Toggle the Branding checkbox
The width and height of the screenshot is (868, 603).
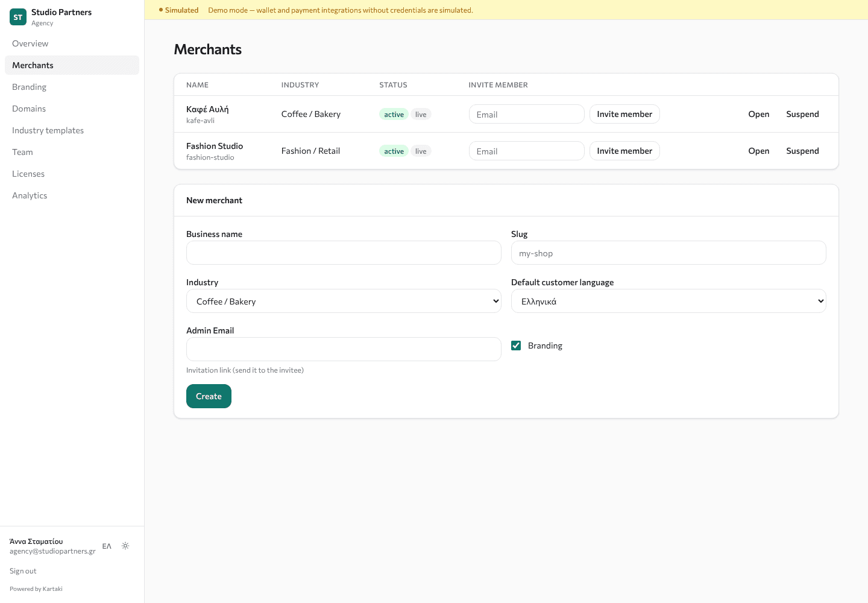[x=516, y=346]
